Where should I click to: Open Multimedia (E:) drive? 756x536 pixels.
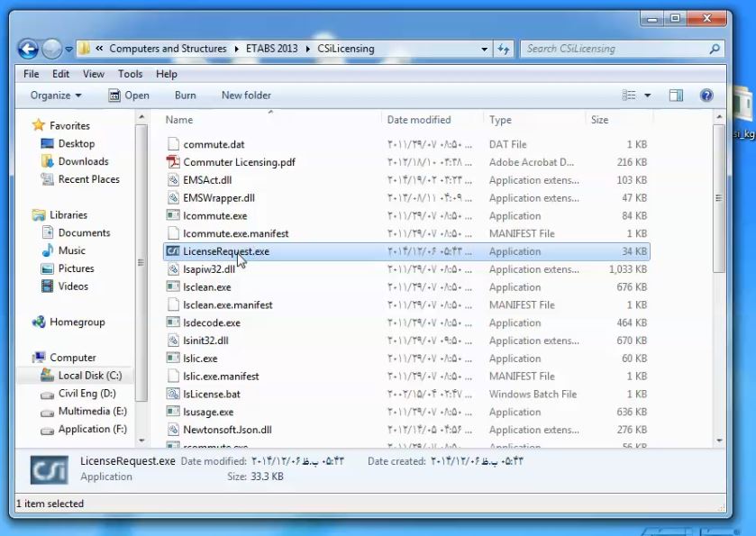click(x=93, y=411)
